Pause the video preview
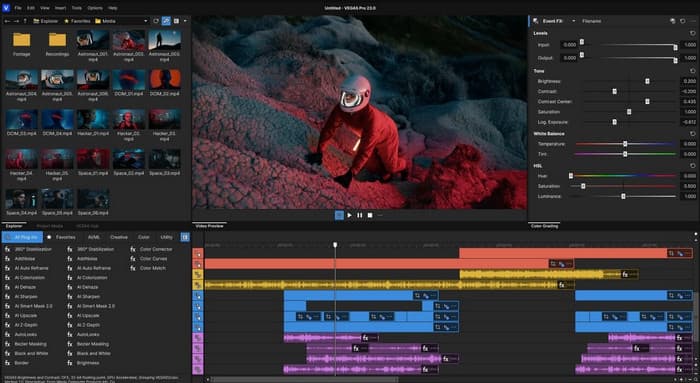The image size is (700, 383). coord(360,215)
